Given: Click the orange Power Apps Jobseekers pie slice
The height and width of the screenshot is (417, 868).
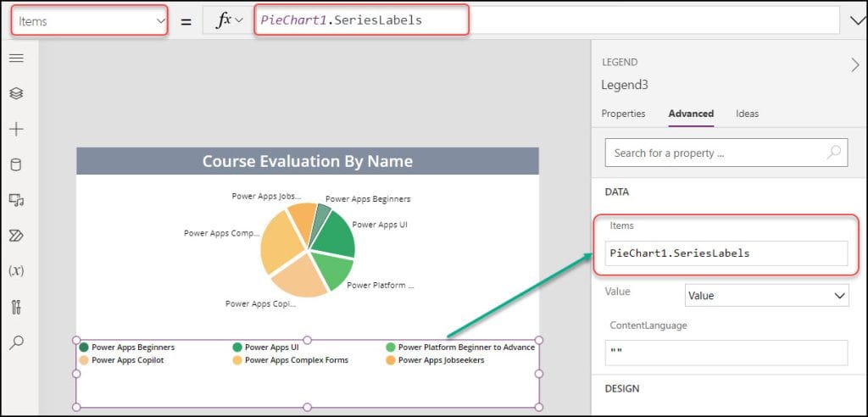Looking at the screenshot, I should pyautogui.click(x=303, y=221).
